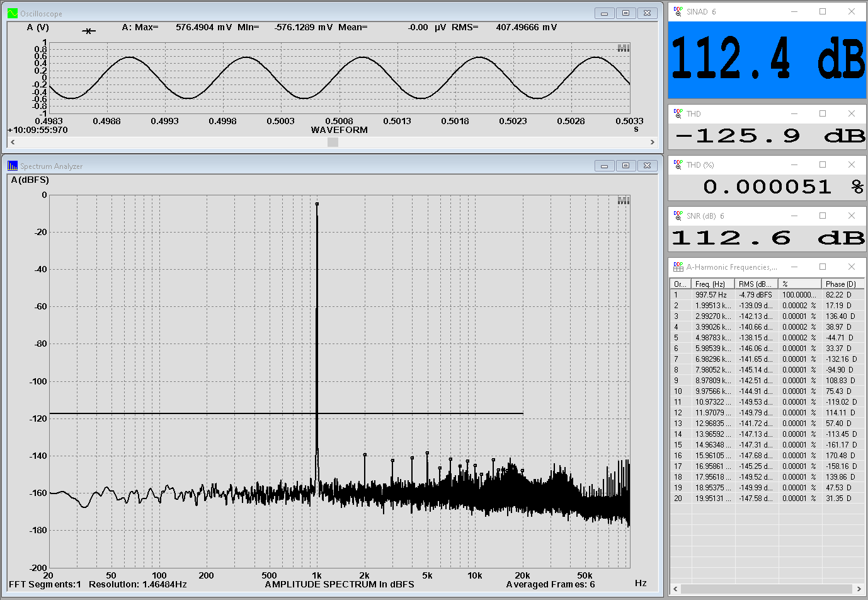Click the Resolution: 1.46484Hz status text
This screenshot has height=600, width=868.
point(138,584)
